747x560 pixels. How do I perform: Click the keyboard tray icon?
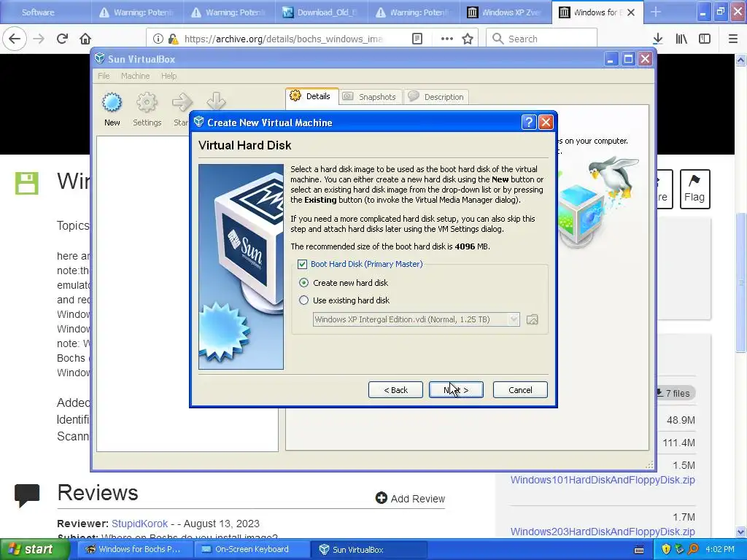pyautogui.click(x=639, y=550)
